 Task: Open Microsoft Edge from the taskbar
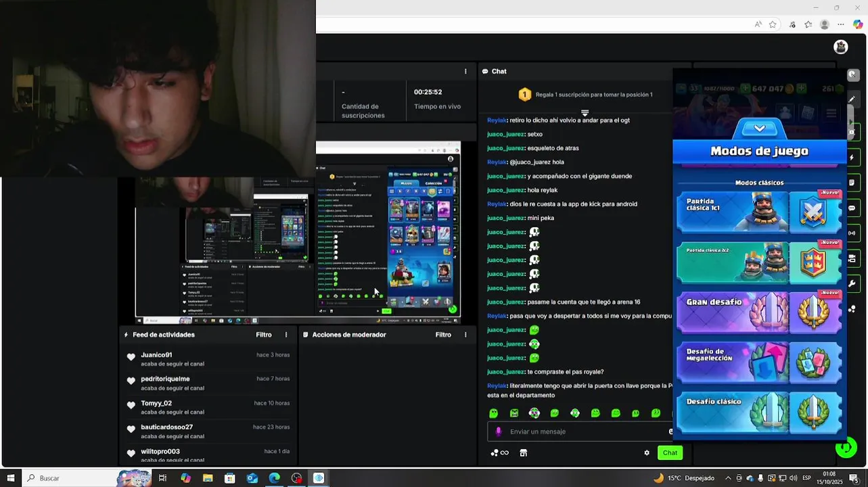(x=274, y=478)
